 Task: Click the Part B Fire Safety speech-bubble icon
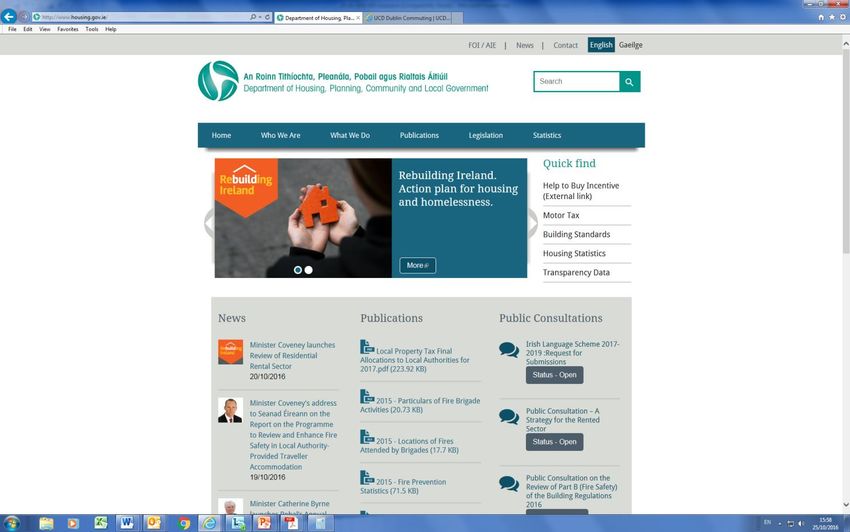tap(509, 483)
